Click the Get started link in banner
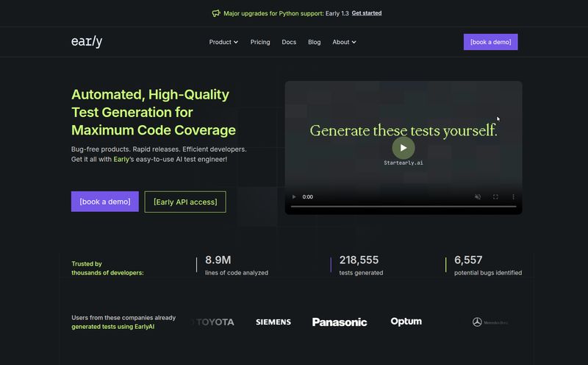The height and width of the screenshot is (365, 588). pos(366,13)
